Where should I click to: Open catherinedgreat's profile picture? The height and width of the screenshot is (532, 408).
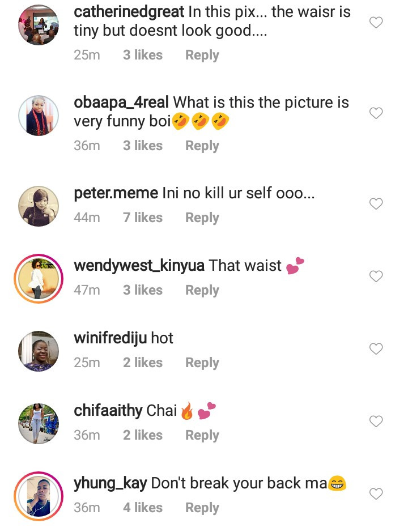coord(39,25)
